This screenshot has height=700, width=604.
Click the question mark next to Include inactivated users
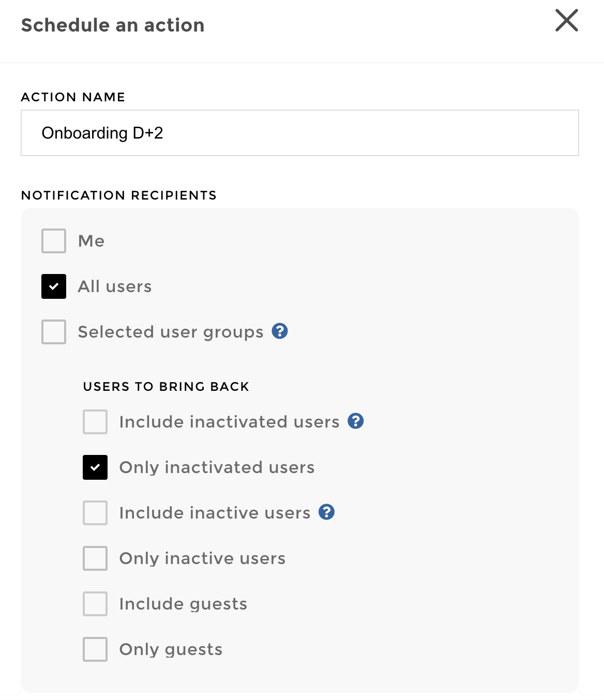(x=355, y=421)
